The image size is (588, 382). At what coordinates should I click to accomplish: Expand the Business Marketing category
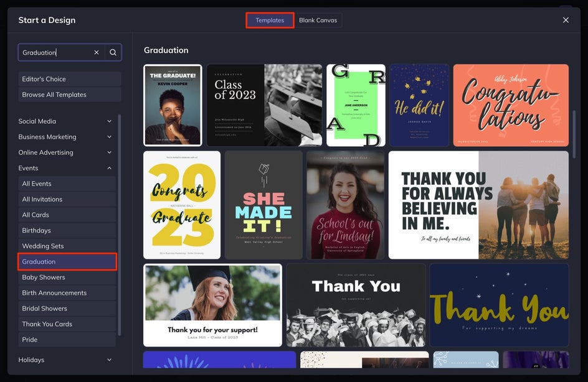65,137
